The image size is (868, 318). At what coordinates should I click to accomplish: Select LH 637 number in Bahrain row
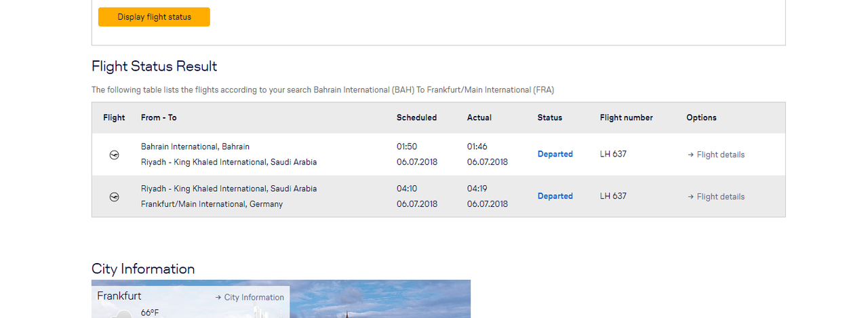coord(613,154)
